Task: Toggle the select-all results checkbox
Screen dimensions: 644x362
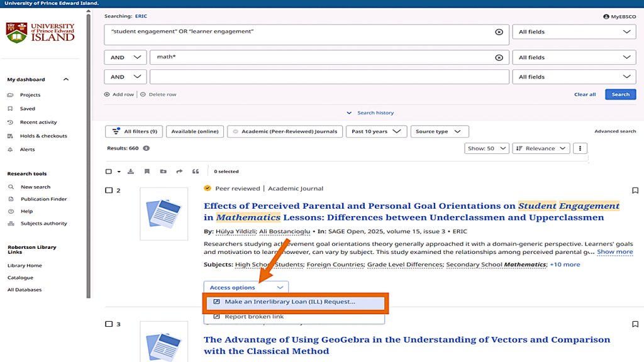Action: pyautogui.click(x=109, y=172)
